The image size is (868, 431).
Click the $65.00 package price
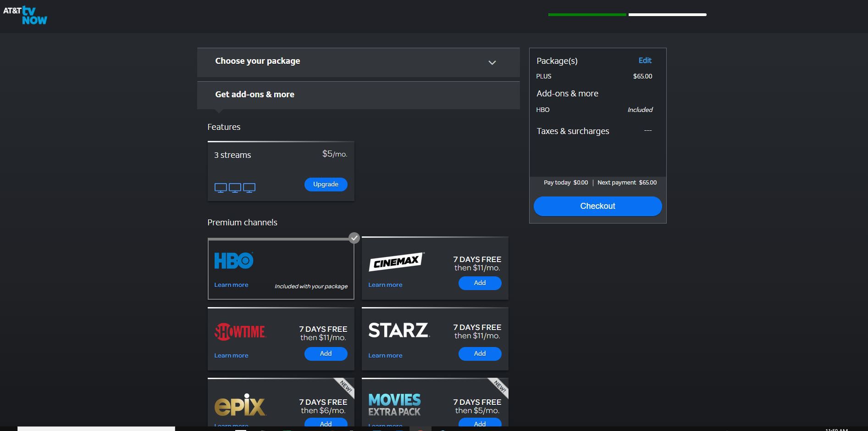click(x=642, y=76)
